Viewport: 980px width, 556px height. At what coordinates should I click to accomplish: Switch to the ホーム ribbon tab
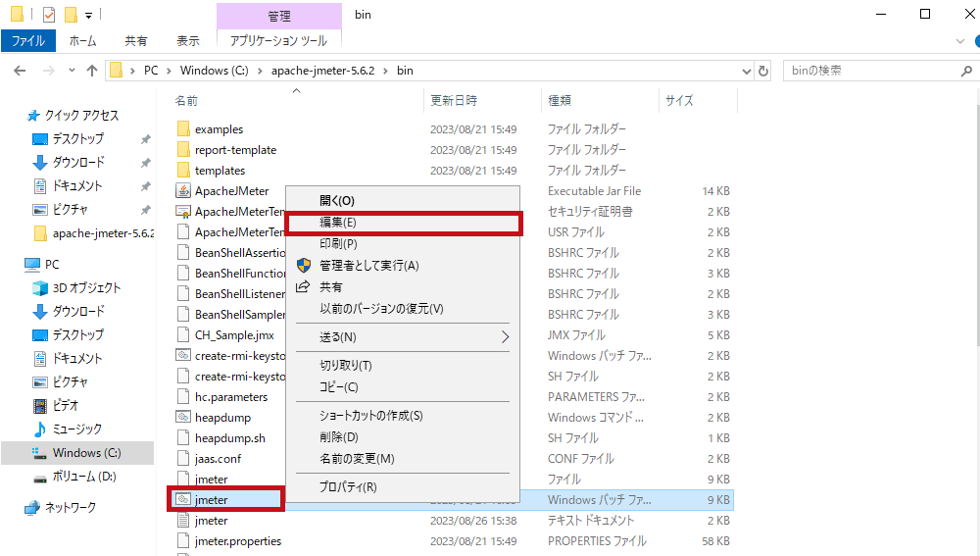[82, 41]
